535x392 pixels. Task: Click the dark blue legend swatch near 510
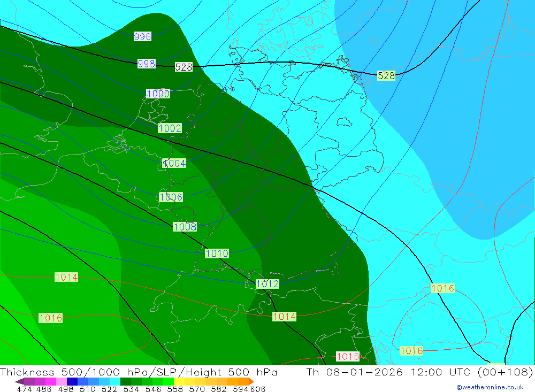[72, 381]
